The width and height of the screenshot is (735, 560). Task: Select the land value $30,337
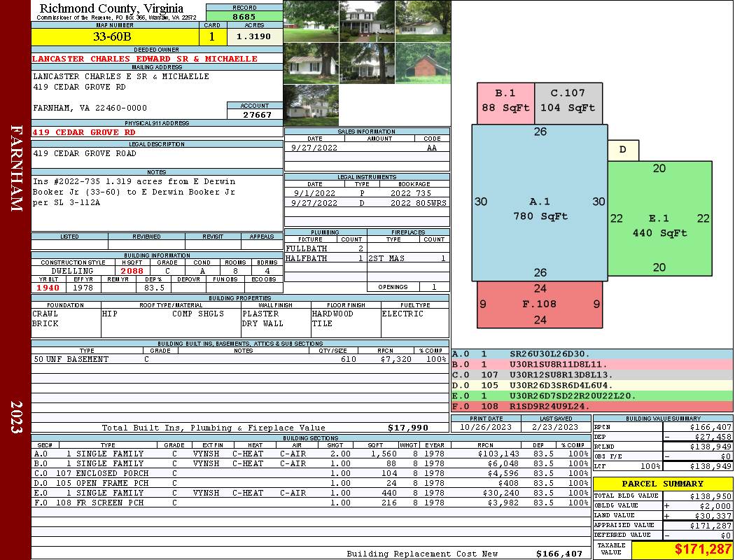coord(713,515)
